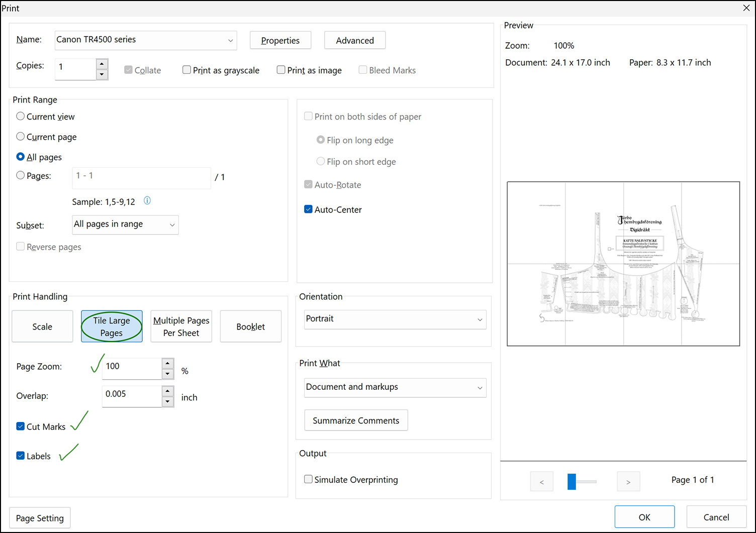Toggle Simulate Overprinting checkbox

309,479
